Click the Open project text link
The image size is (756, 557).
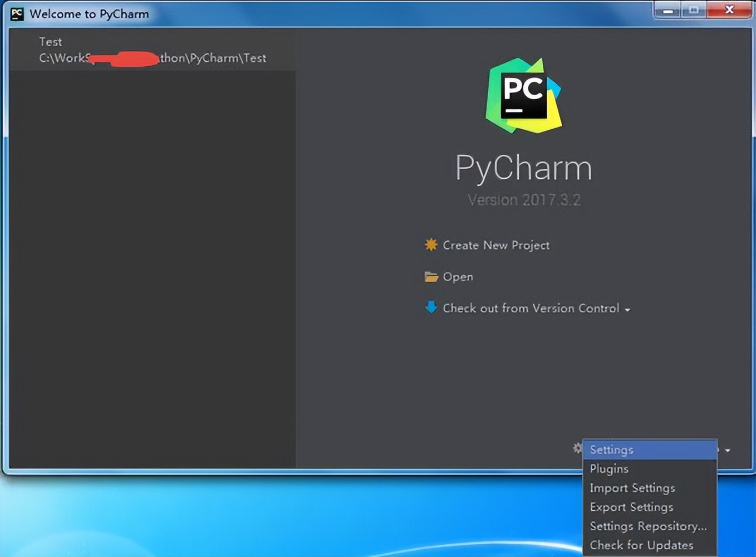tap(458, 277)
